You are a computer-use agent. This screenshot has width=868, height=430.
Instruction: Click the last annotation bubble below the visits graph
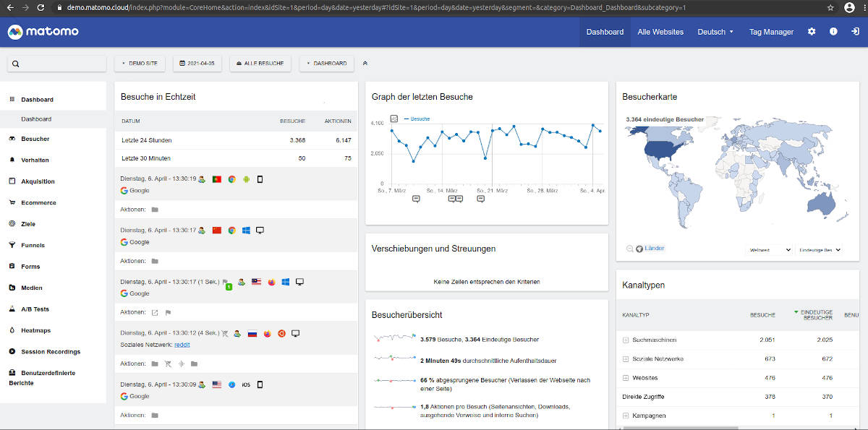480,199
